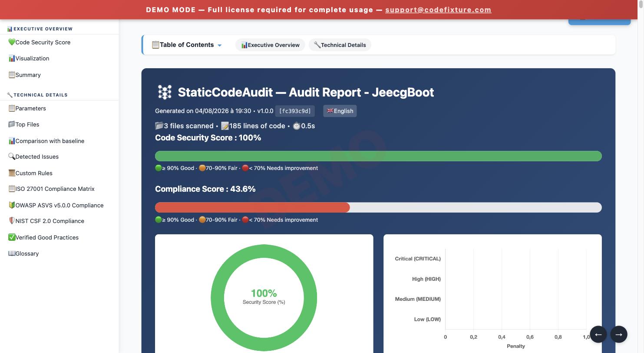Click the Critical (CRITICAL) chart label
Screen dimensions: 644x353
418,259
